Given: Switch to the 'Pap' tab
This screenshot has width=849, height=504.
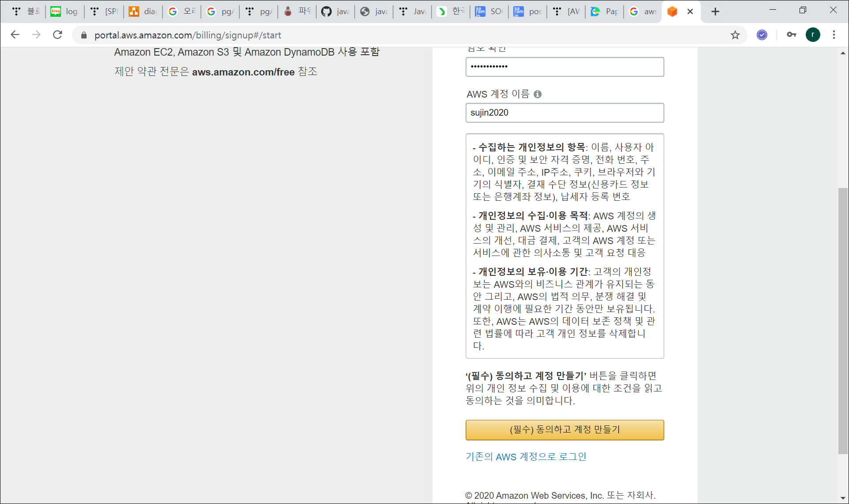Looking at the screenshot, I should (604, 12).
